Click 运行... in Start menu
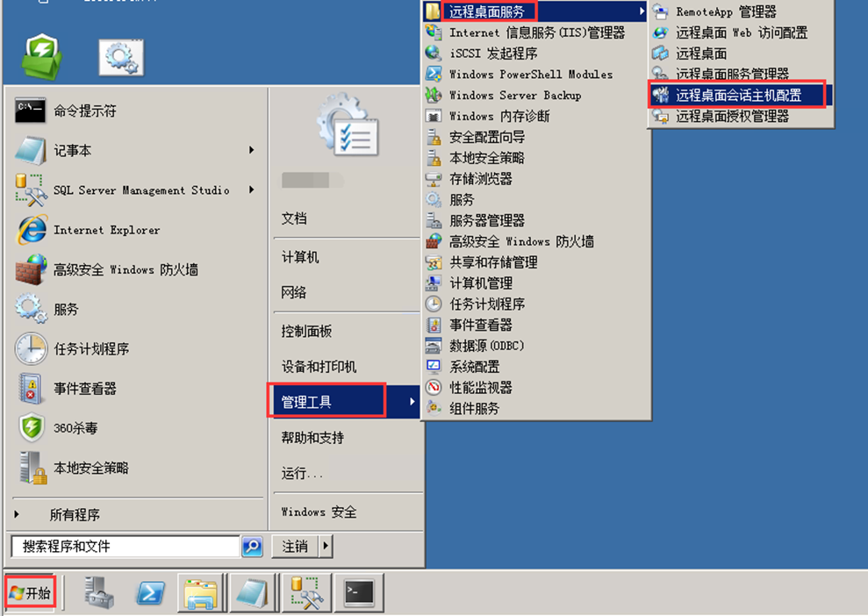This screenshot has height=616, width=868. pyautogui.click(x=301, y=473)
